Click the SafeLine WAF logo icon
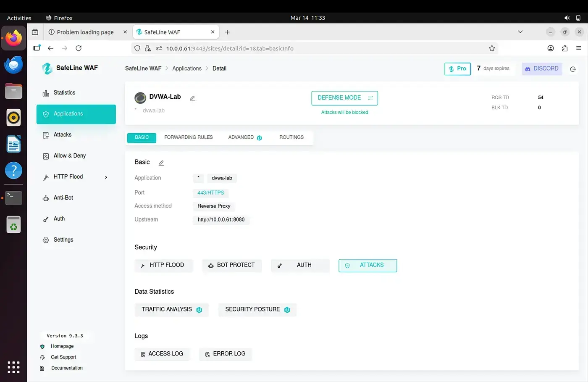 pyautogui.click(x=47, y=68)
